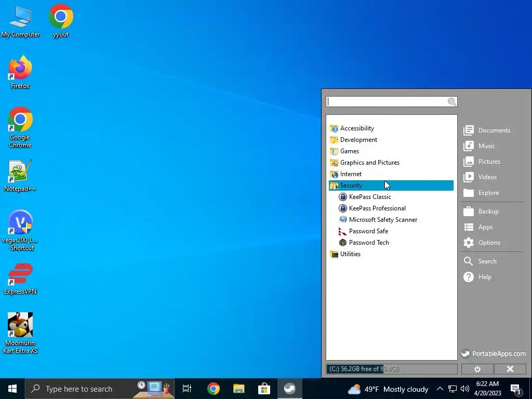
Task: Expand the Games category folder
Action: click(344, 151)
